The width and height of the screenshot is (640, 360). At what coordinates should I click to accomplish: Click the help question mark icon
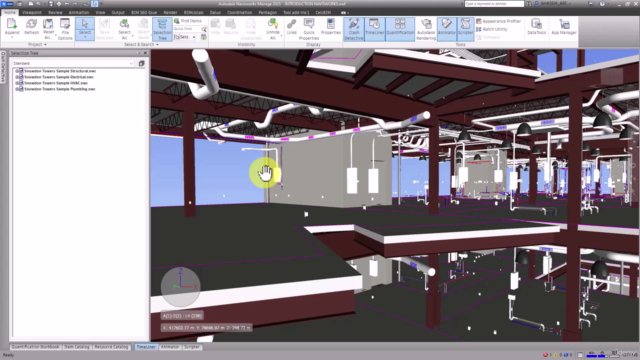602,4
